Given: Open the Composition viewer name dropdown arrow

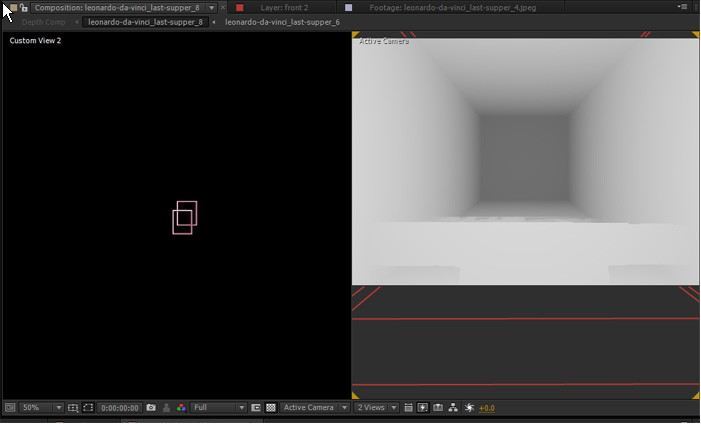Looking at the screenshot, I should pos(211,8).
